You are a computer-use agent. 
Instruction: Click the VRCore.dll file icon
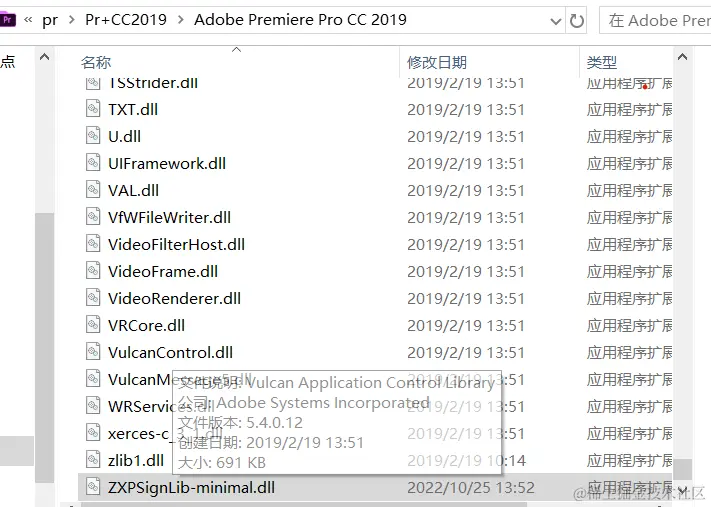[x=93, y=325]
